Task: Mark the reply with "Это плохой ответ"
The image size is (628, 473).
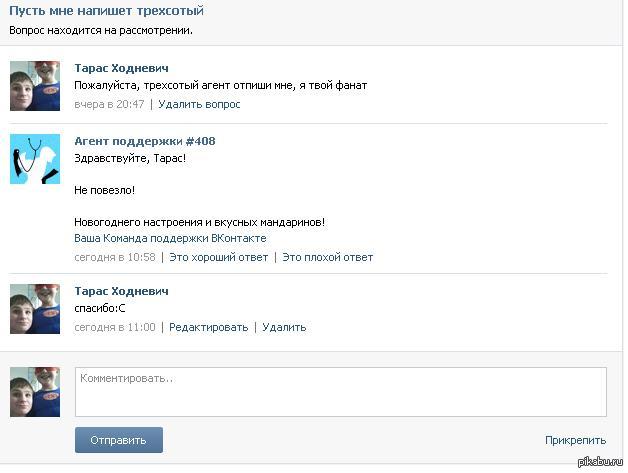Action: coord(328,257)
